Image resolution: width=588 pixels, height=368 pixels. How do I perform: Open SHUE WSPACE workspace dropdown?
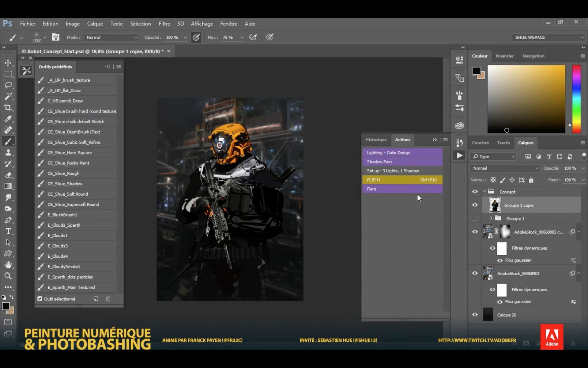[548, 37]
